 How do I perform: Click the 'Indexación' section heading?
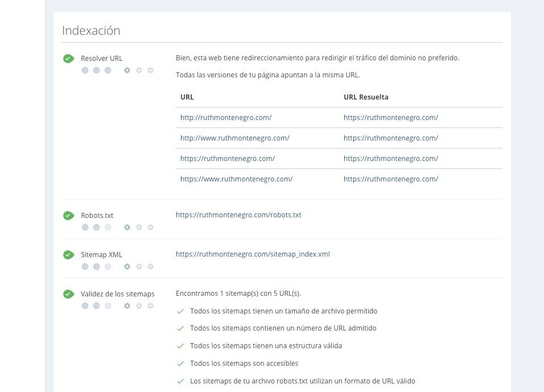click(x=91, y=31)
